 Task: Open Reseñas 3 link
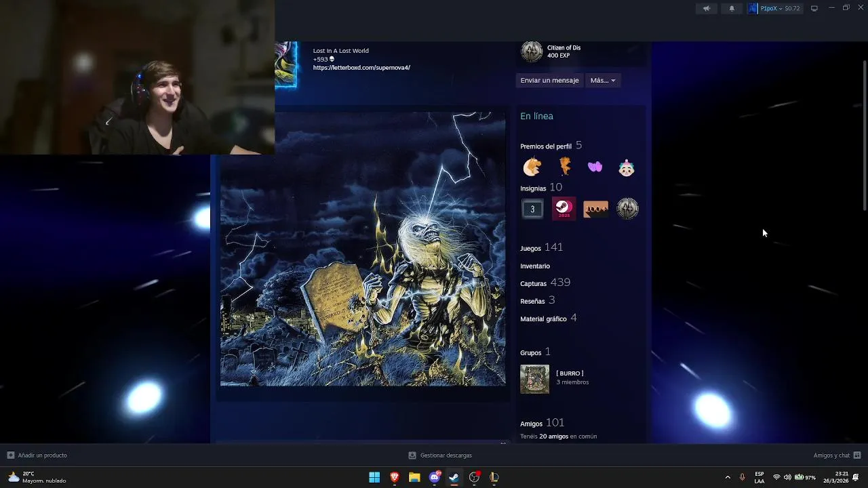click(x=538, y=300)
